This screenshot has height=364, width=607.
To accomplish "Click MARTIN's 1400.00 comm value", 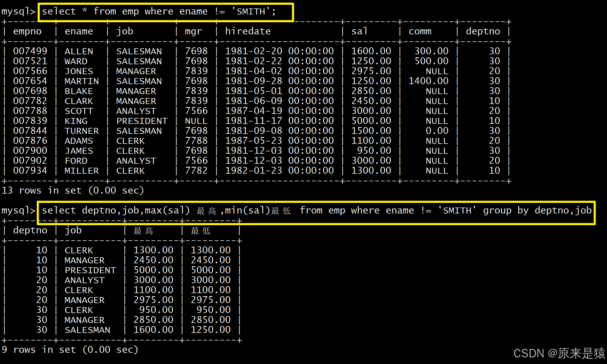I will pyautogui.click(x=428, y=81).
